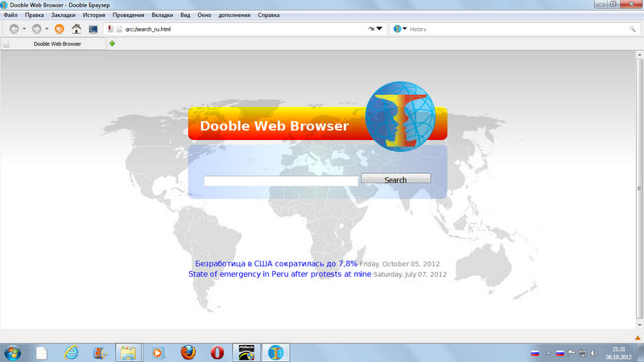Click the Action Center flag tray icon
The width and height of the screenshot is (644, 362).
pyautogui.click(x=572, y=352)
